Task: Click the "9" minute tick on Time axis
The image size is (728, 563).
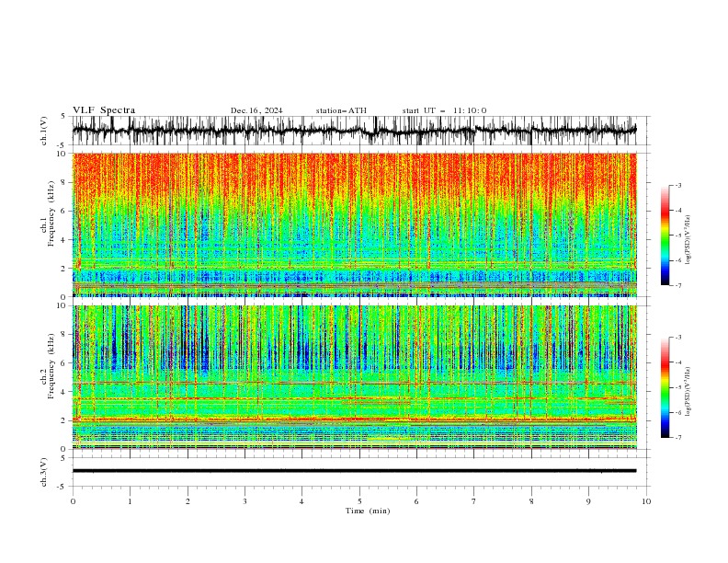Action: click(588, 501)
